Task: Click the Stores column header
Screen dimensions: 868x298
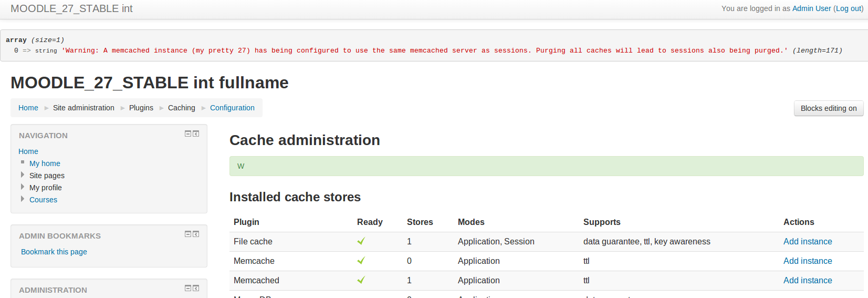Action: pyautogui.click(x=420, y=222)
